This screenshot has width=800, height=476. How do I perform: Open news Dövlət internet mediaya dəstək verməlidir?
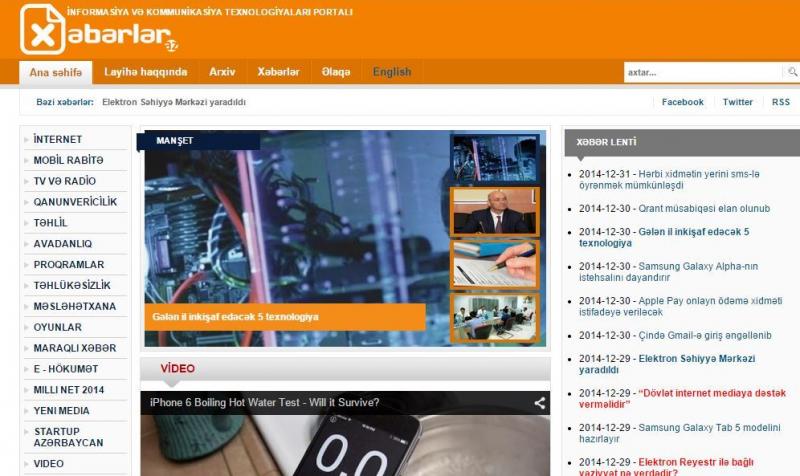pyautogui.click(x=683, y=399)
